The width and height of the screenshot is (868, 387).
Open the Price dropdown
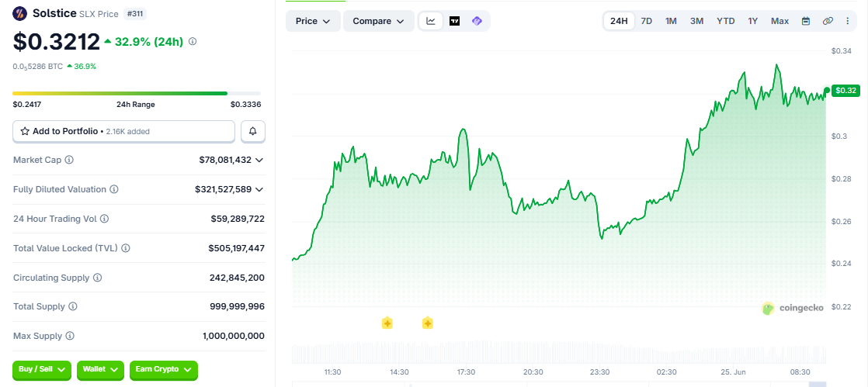point(313,21)
